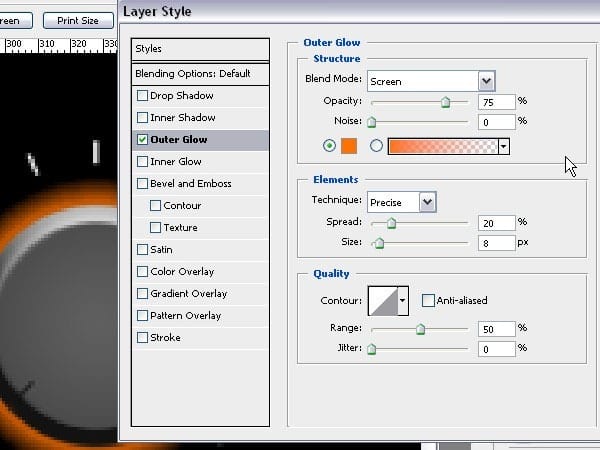Click the Print Size button
Screen dimensions: 600x450
pyautogui.click(x=78, y=20)
